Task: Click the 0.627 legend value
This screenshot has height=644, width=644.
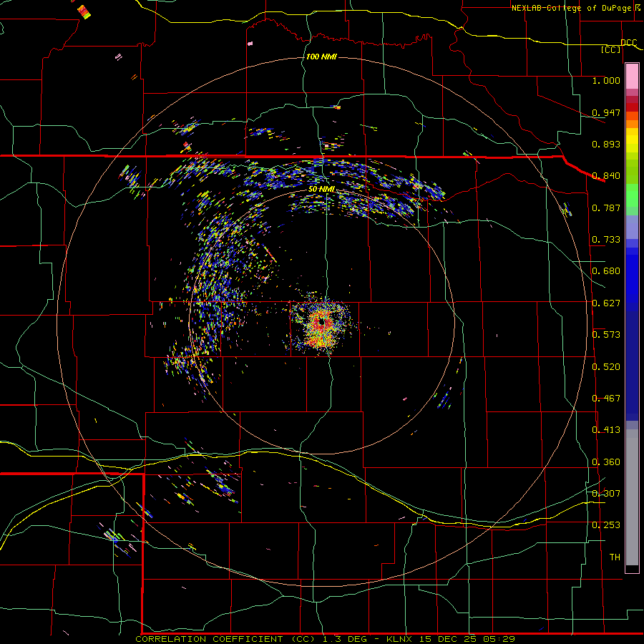Action: pos(606,303)
